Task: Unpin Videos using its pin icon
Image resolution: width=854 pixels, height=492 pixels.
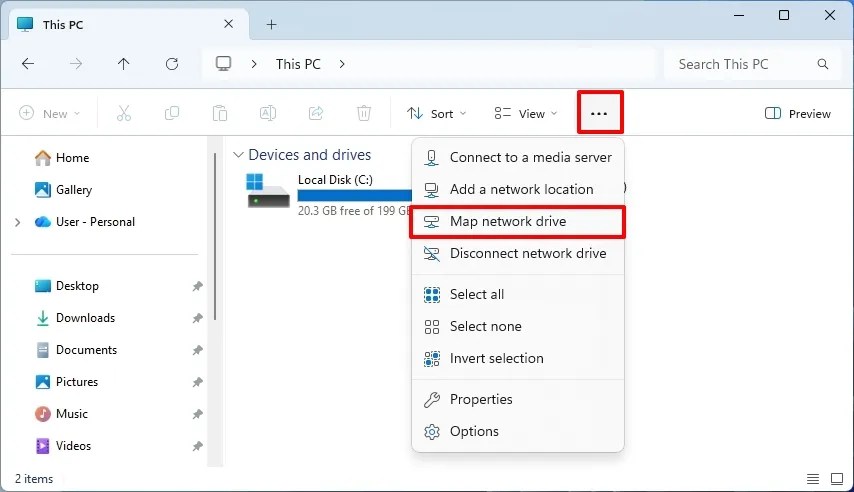Action: [x=197, y=446]
